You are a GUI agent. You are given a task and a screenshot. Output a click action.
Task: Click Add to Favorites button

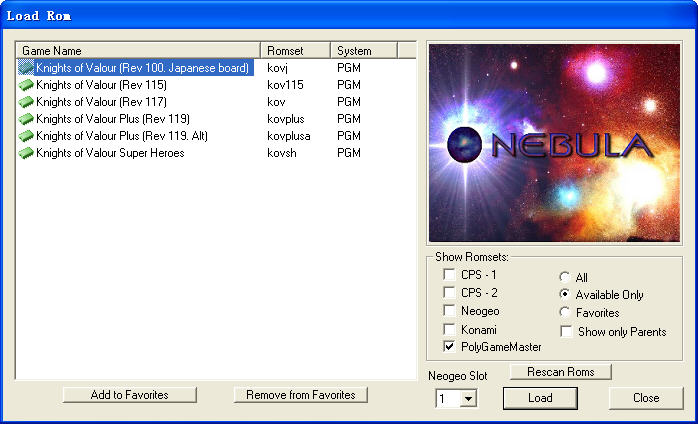130,395
